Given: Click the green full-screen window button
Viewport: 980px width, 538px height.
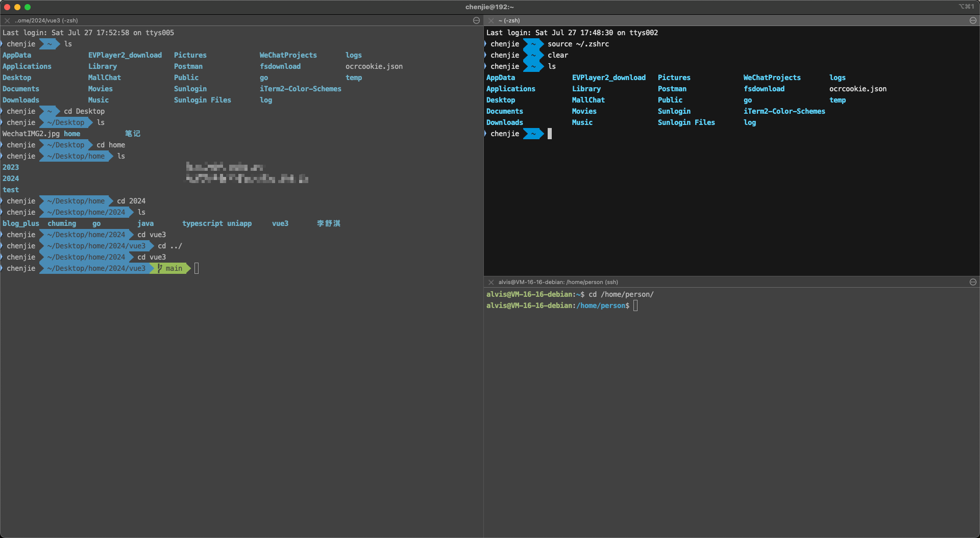Looking at the screenshot, I should tap(28, 7).
